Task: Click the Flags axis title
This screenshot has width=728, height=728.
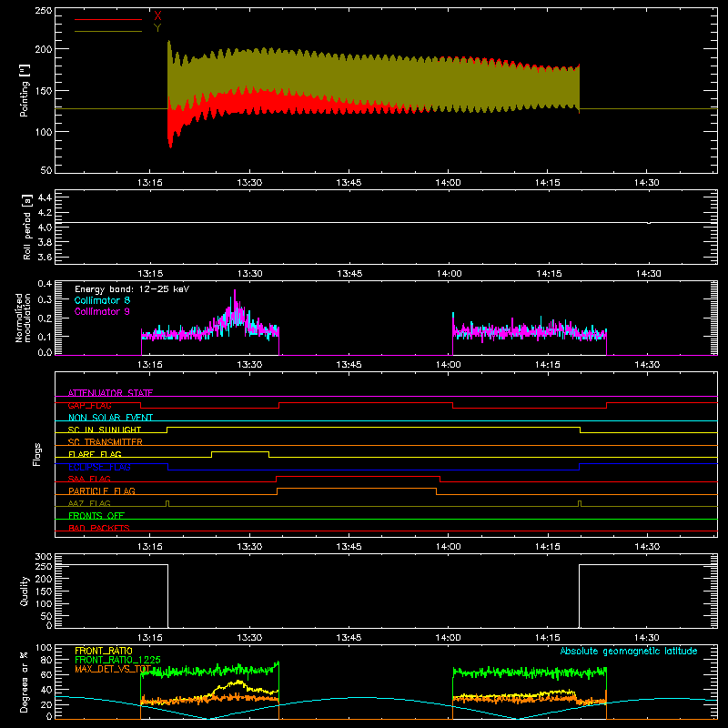Action: point(37,454)
